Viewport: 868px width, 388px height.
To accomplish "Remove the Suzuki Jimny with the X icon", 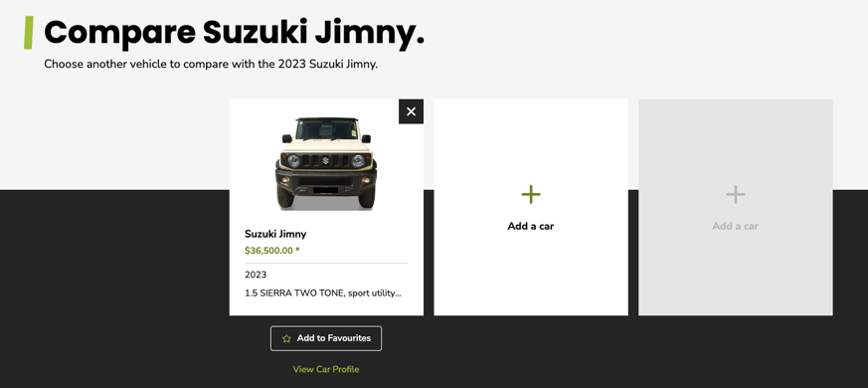I will (x=411, y=111).
